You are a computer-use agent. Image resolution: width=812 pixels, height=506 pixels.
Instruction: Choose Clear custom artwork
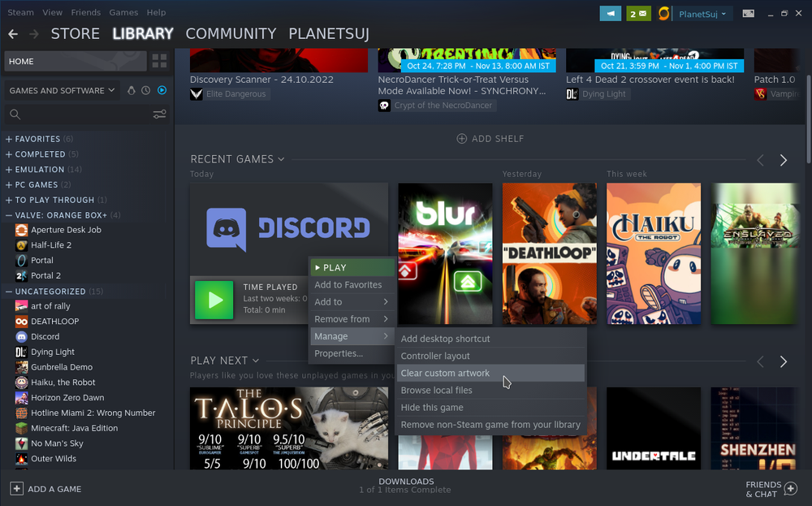click(x=490, y=373)
